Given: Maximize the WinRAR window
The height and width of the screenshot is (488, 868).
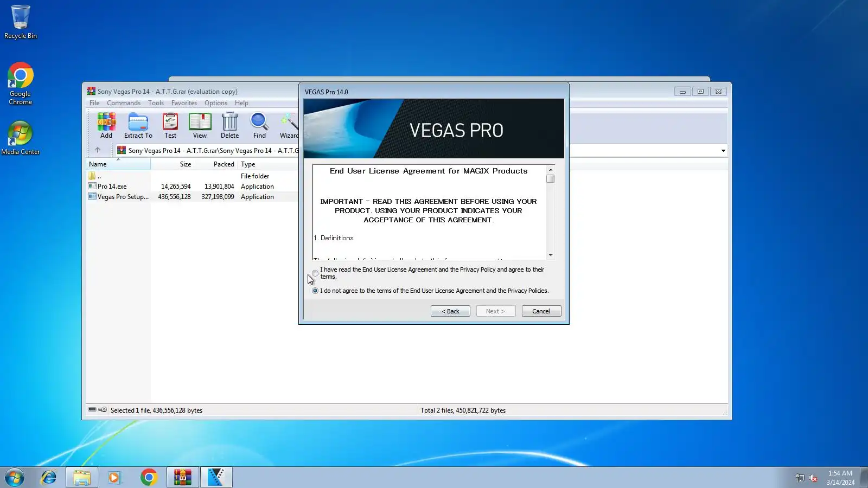Looking at the screenshot, I should (x=700, y=92).
